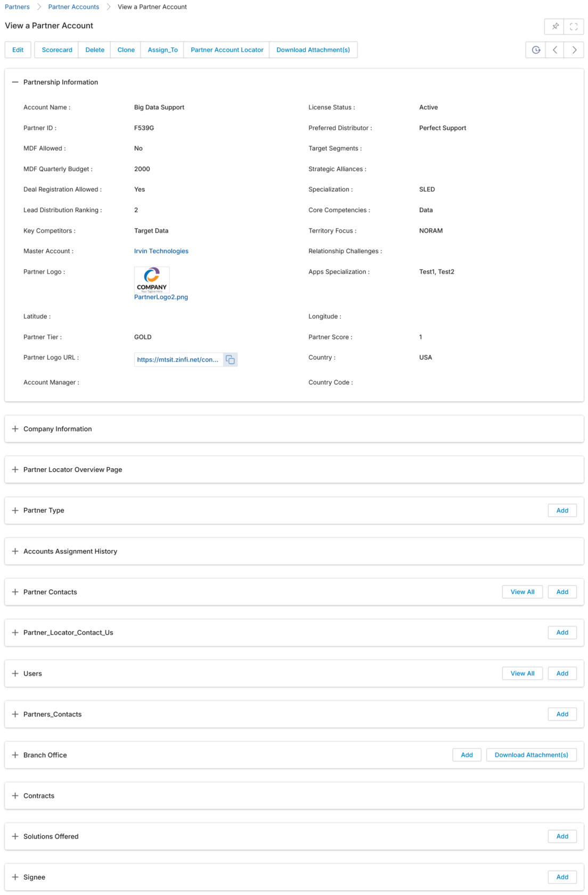The height and width of the screenshot is (895, 588).
Task: Select License Status value 'Active'
Action: click(x=428, y=107)
